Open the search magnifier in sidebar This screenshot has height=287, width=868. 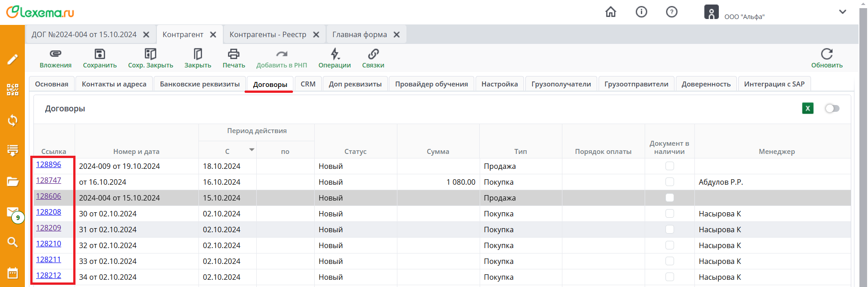click(13, 242)
